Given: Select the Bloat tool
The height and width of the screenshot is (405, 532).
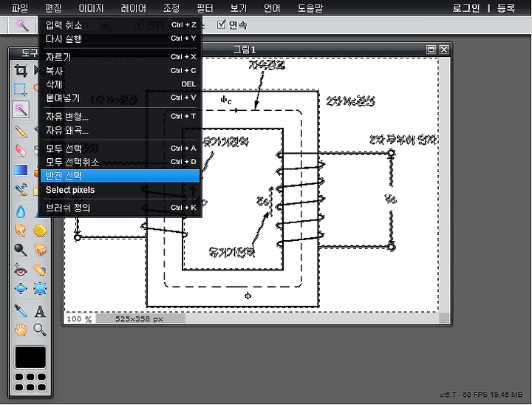Looking at the screenshot, I should click(x=21, y=289).
